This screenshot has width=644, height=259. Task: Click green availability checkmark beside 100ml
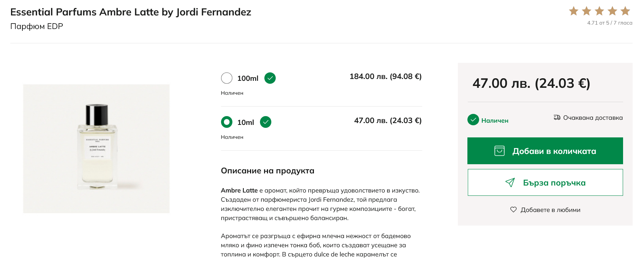coord(270,78)
